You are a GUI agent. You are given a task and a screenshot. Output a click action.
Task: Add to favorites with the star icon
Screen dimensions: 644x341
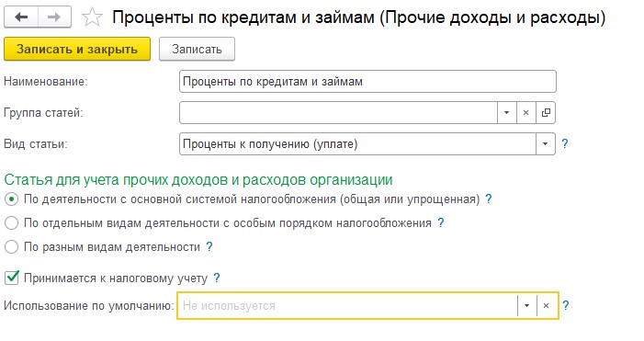pos(92,17)
